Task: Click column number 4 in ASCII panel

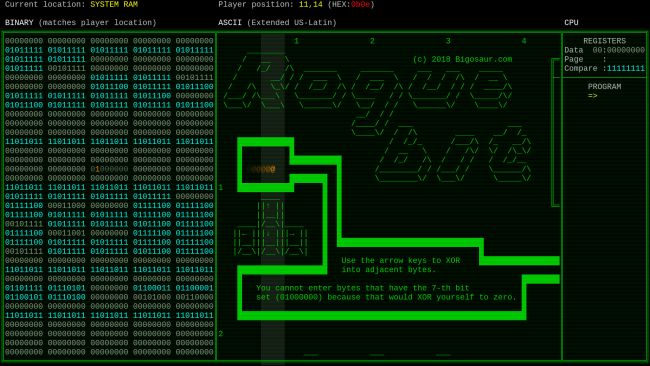Action: (x=524, y=41)
